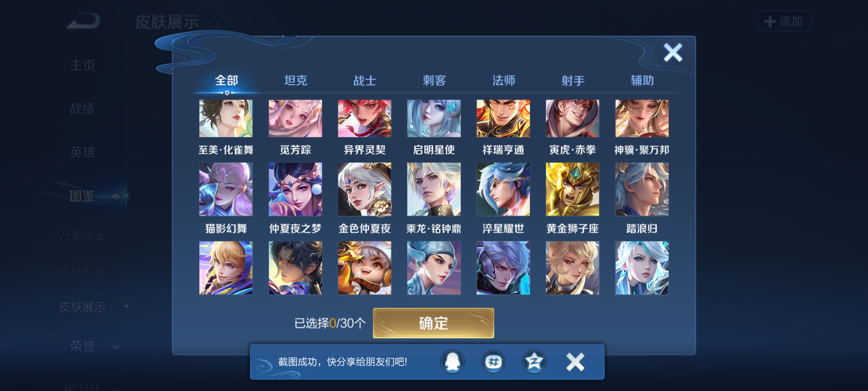Choose the 踏浪归 skin portrait
The height and width of the screenshot is (391, 868).
point(642,189)
